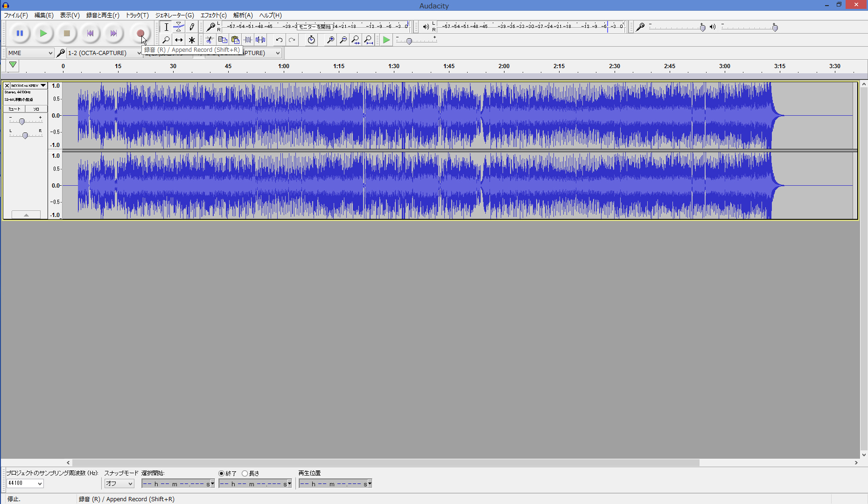Skip to start of the track

pos(90,33)
